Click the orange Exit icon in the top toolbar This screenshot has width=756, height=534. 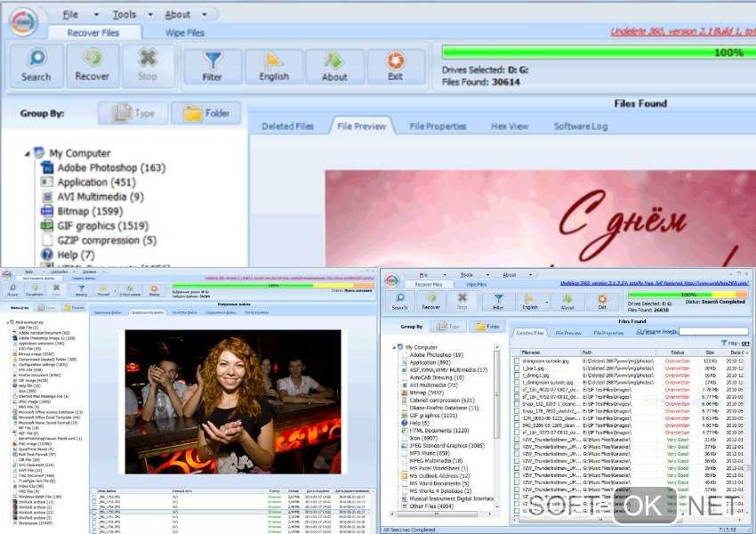click(x=395, y=65)
